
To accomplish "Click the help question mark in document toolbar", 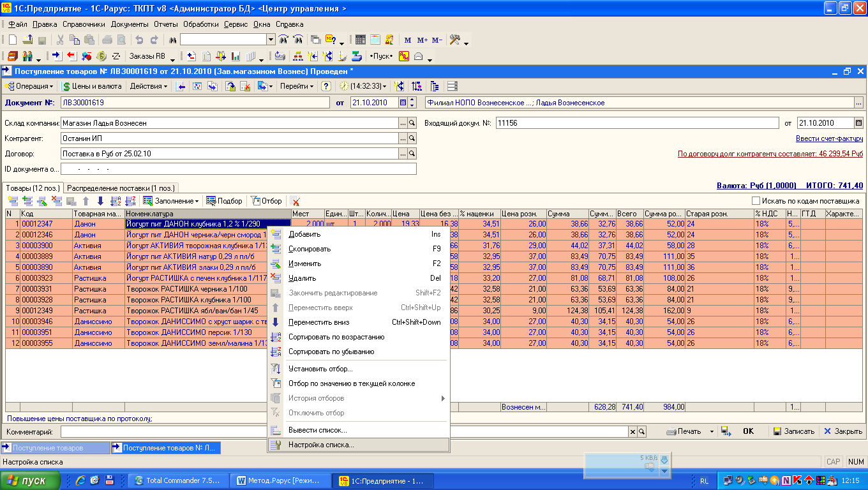I will pos(326,86).
